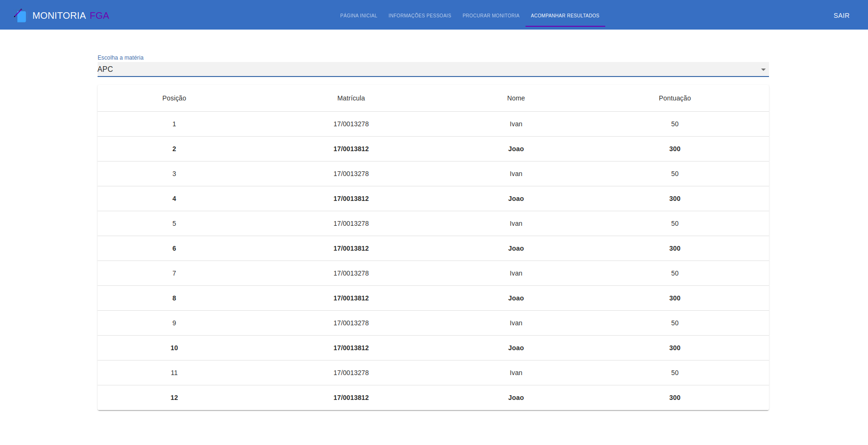Click matrícula 17/0013812 in row 8
The image size is (868, 445).
click(x=351, y=298)
